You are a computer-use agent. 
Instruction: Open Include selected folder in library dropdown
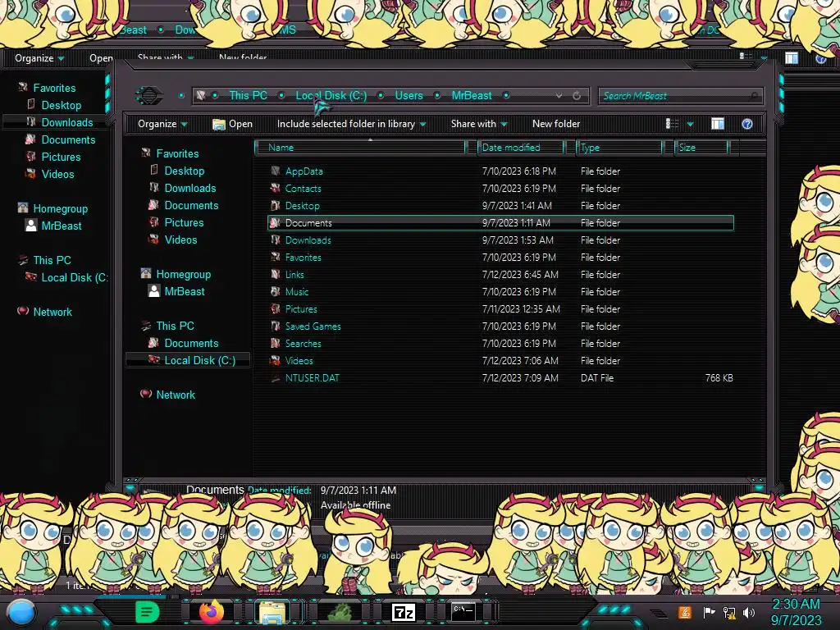point(351,124)
